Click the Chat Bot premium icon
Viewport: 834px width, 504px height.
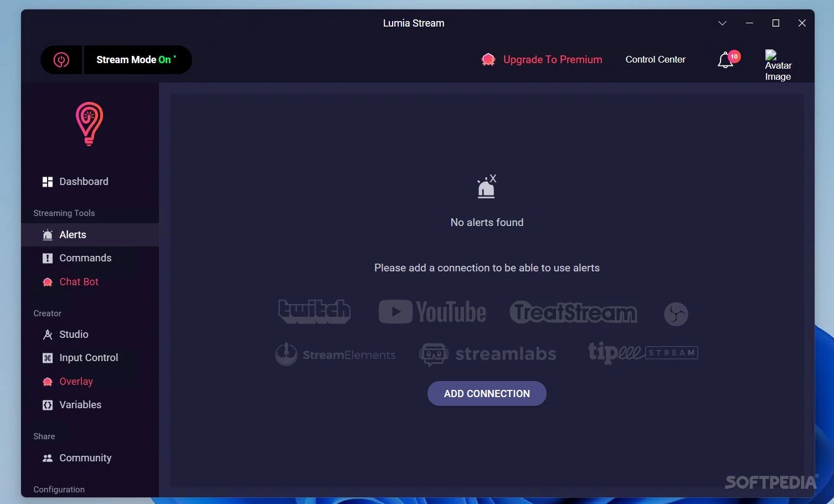point(48,282)
